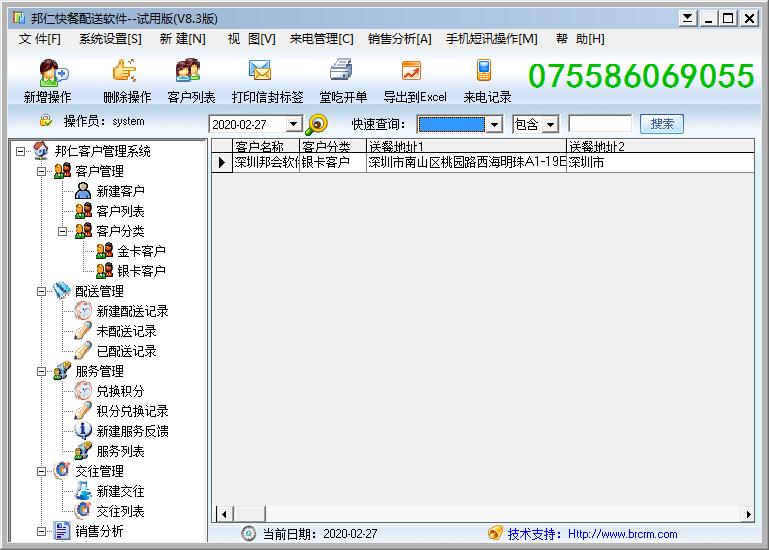The image size is (769, 550).
Task: Click the lock icon beside 操作员
Action: click(x=46, y=121)
